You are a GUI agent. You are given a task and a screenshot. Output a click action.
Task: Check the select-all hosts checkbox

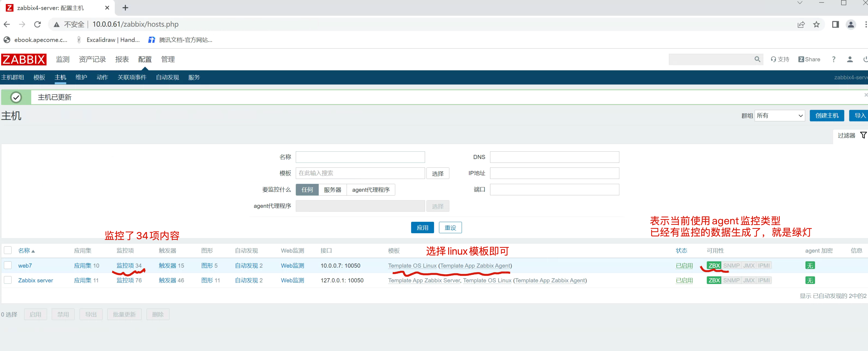pos(8,250)
